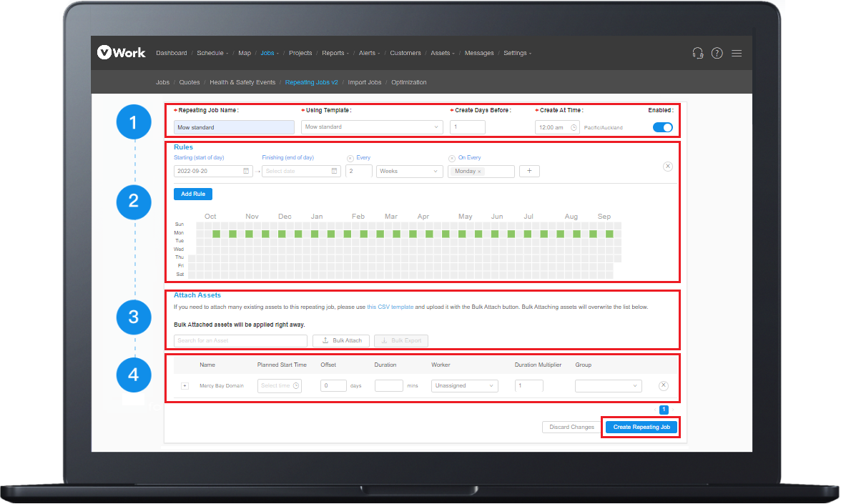This screenshot has width=841, height=504.
Task: Switch to Health & Safety Events
Action: pyautogui.click(x=242, y=83)
